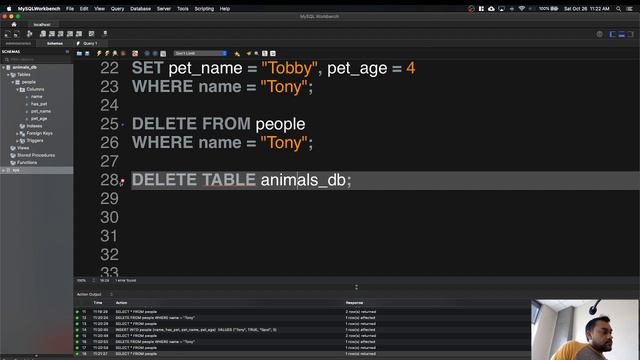Select the has_pet column in tree
The image size is (640, 360).
coord(39,104)
